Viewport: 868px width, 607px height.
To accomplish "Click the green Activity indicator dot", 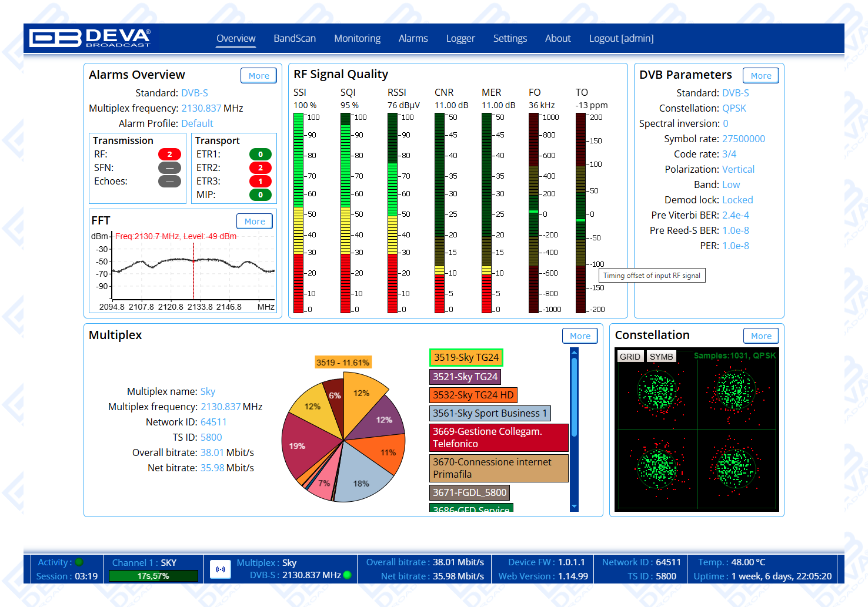I will [x=79, y=562].
